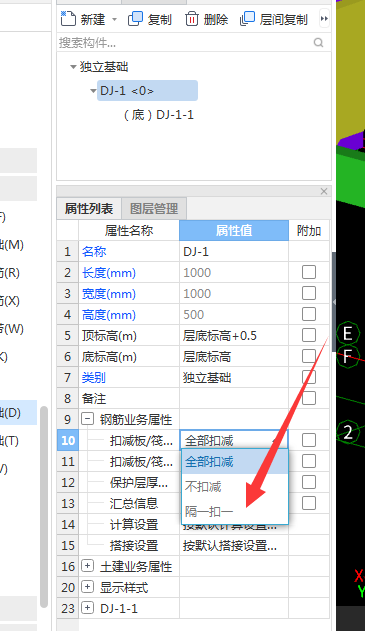
Task: Toggle the 附加 checkbox for 顶标高(m)
Action: (309, 335)
